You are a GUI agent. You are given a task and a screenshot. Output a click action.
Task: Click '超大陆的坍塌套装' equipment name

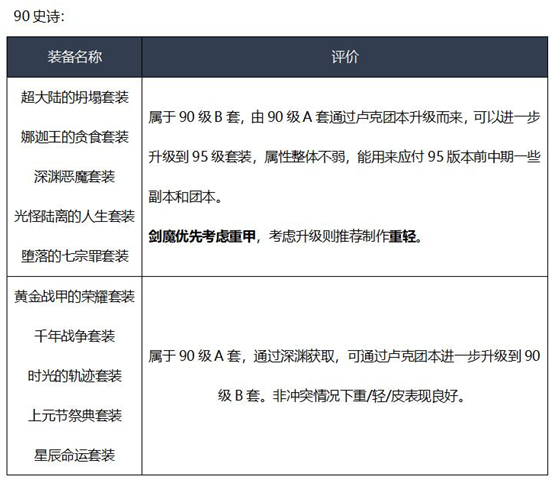pos(75,97)
